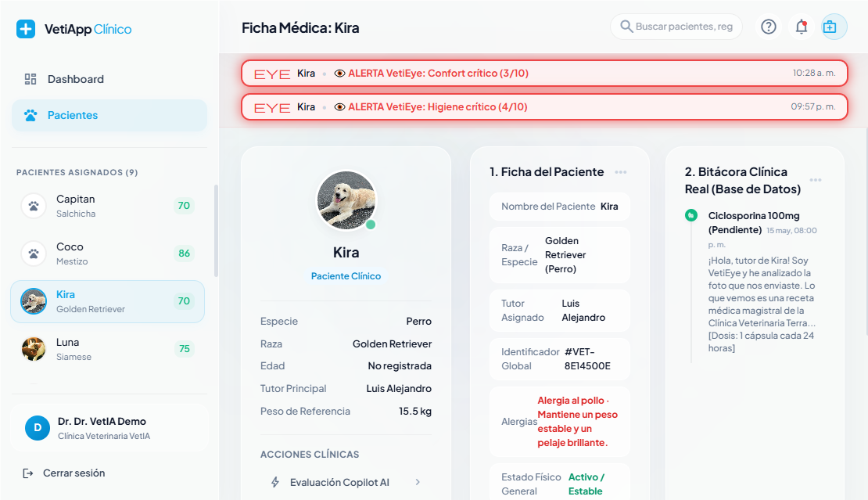Click the Dashboard grid icon
The width and height of the screenshot is (868, 500).
coord(30,79)
